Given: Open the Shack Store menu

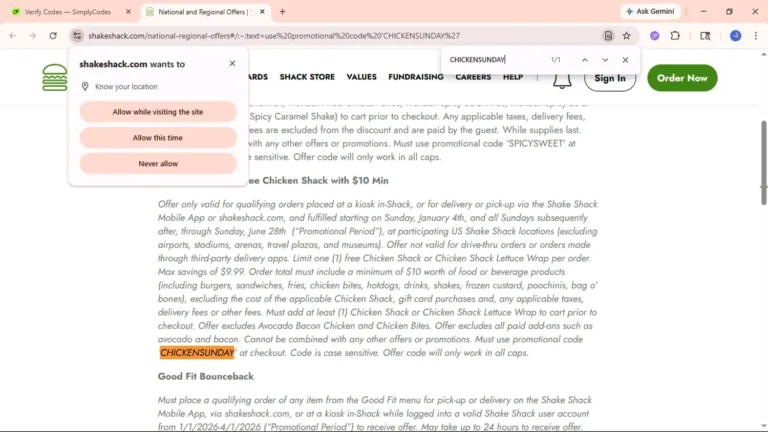Looking at the screenshot, I should (307, 77).
